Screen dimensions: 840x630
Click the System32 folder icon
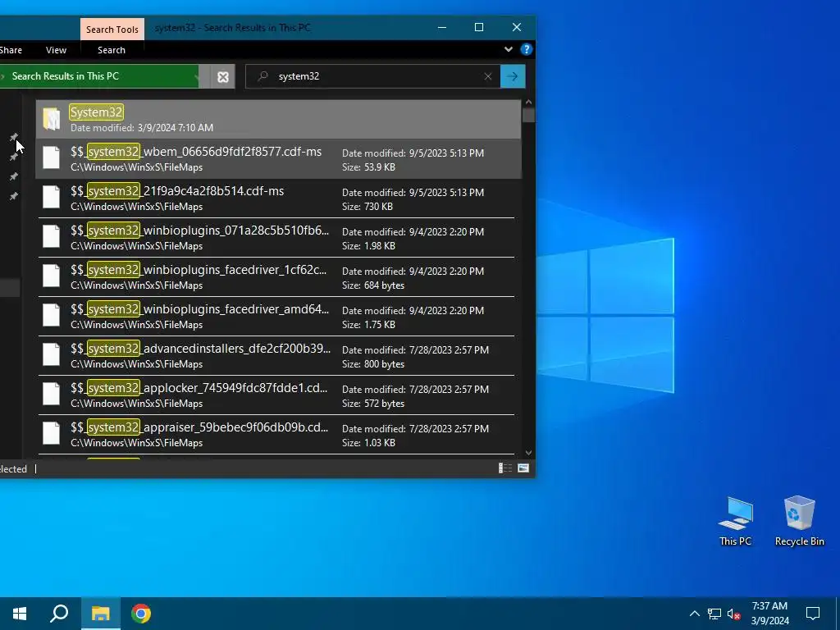(52, 118)
